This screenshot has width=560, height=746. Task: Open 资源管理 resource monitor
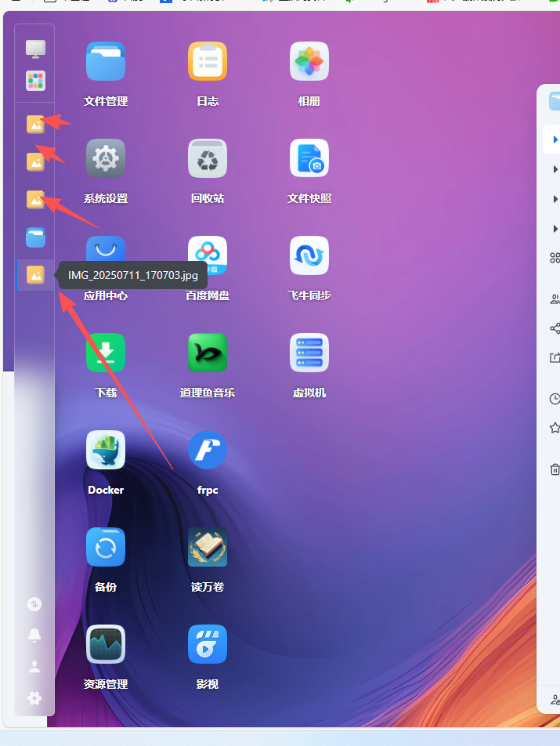106,644
